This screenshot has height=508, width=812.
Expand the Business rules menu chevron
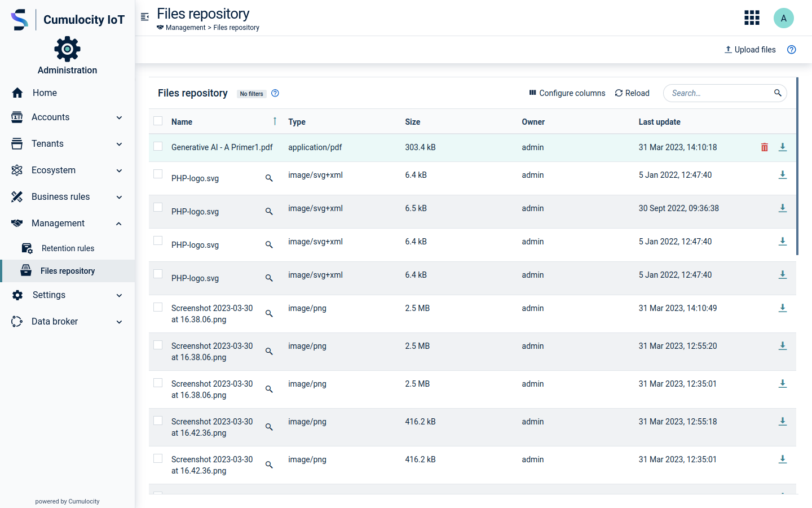(119, 197)
